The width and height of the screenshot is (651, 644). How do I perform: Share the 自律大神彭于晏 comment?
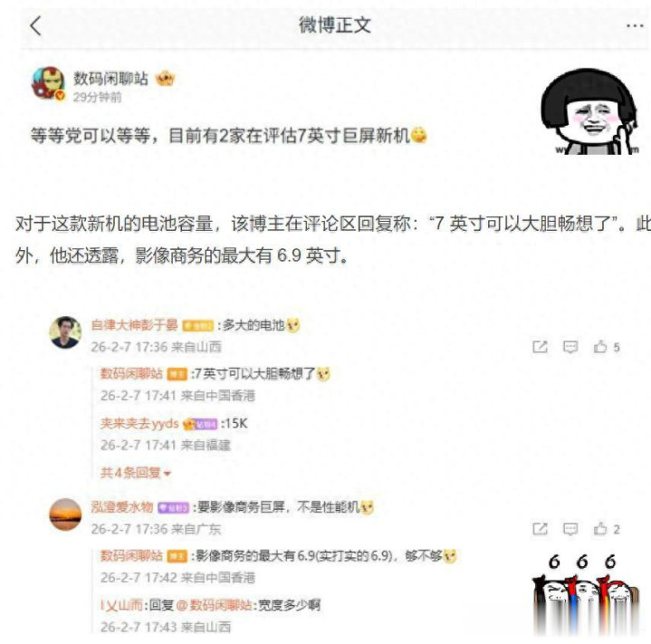[540, 347]
